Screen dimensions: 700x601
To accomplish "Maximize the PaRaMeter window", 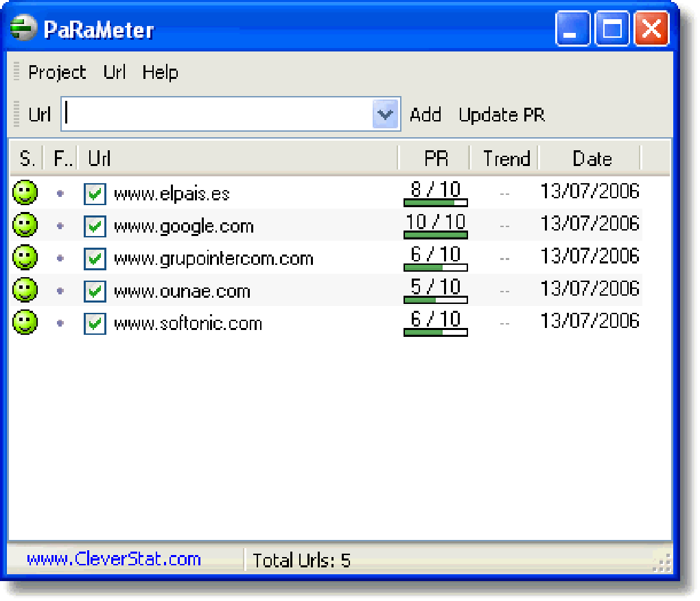I will pyautogui.click(x=612, y=29).
